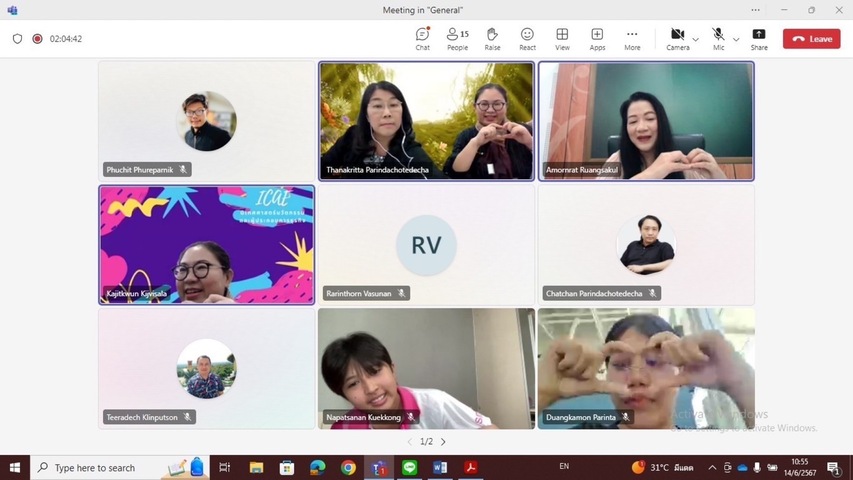The image size is (853, 480).
Task: Leave the meeting
Action: (x=811, y=39)
